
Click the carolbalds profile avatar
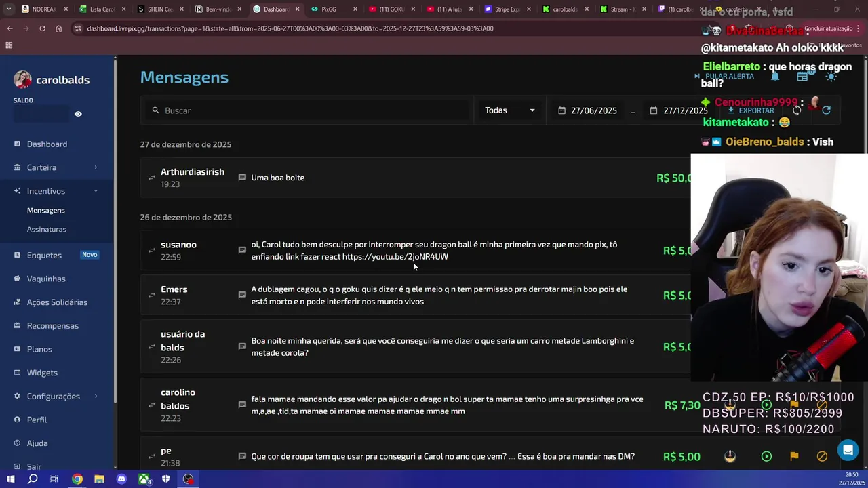pyautogui.click(x=22, y=79)
